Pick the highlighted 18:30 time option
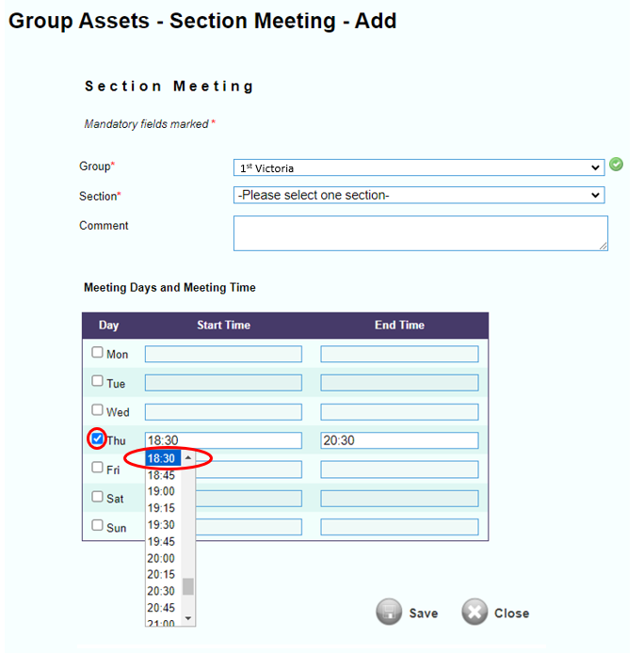The image size is (644, 653). pyautogui.click(x=164, y=458)
